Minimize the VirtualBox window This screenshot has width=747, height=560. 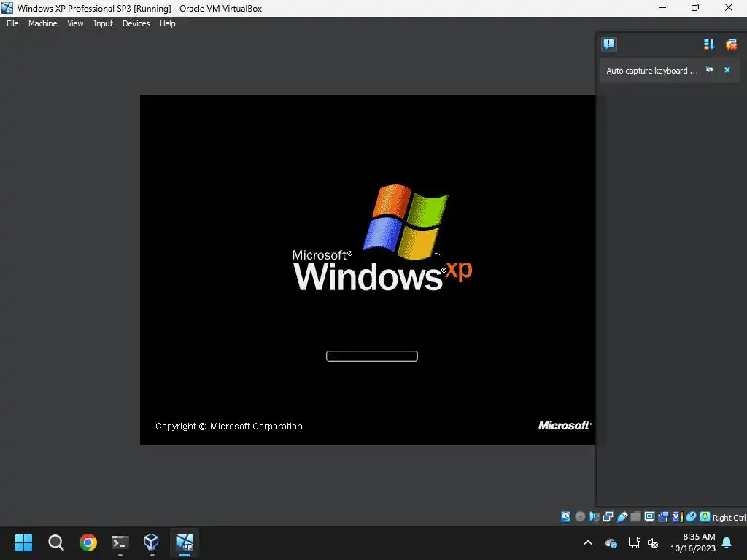pyautogui.click(x=662, y=8)
